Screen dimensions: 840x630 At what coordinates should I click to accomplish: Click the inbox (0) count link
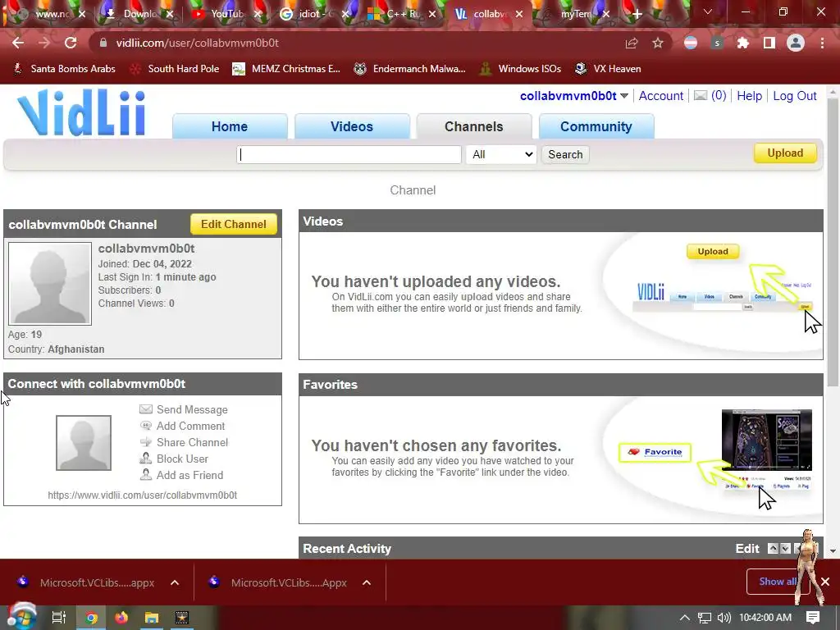click(719, 96)
